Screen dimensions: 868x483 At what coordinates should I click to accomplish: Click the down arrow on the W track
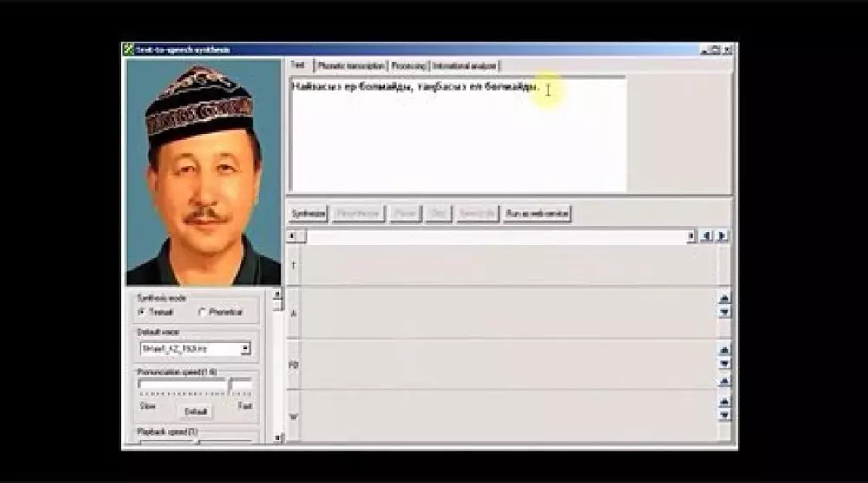725,415
